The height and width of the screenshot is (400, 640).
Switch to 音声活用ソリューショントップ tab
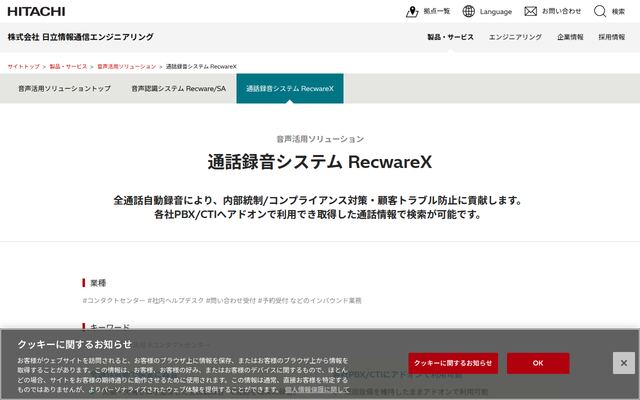point(64,88)
